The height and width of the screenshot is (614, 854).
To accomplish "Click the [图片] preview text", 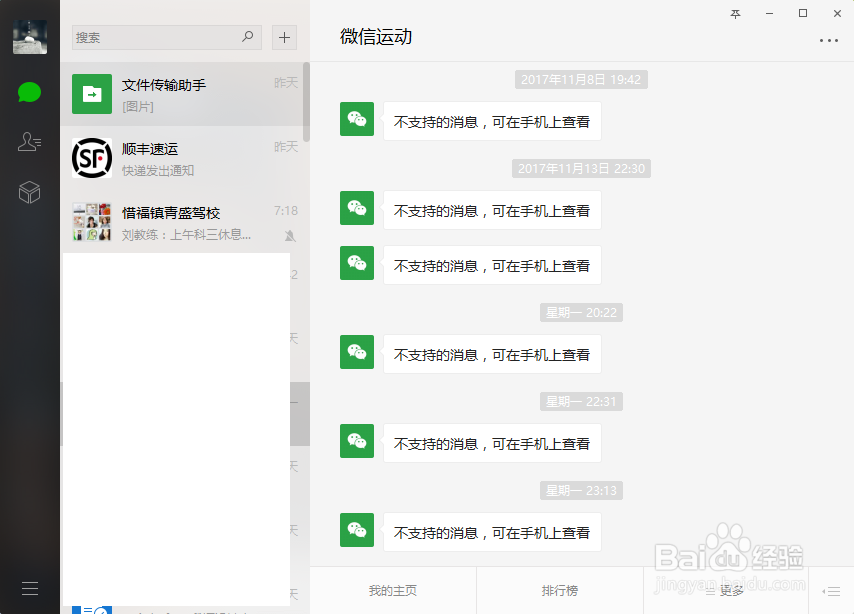I will pyautogui.click(x=138, y=107).
